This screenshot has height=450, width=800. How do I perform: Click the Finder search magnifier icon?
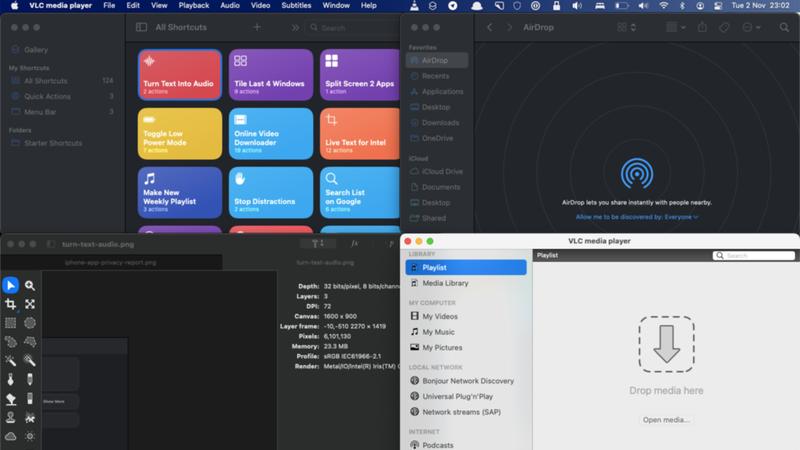[784, 28]
